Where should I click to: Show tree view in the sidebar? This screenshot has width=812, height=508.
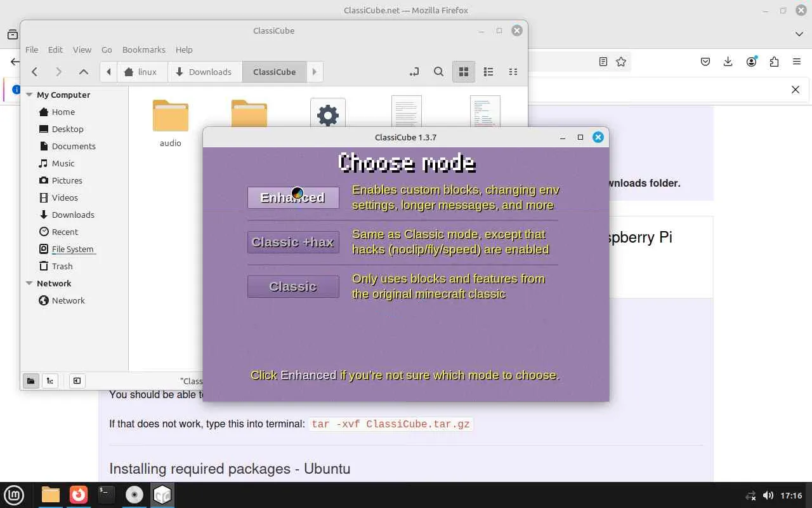(49, 380)
